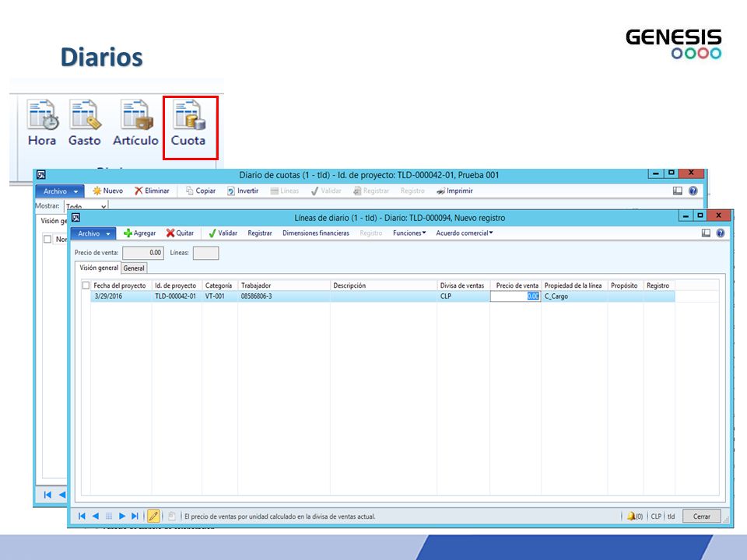This screenshot has height=560, width=747.
Task: Click Copiar in Diario de cuotas toolbar
Action: pos(201,191)
